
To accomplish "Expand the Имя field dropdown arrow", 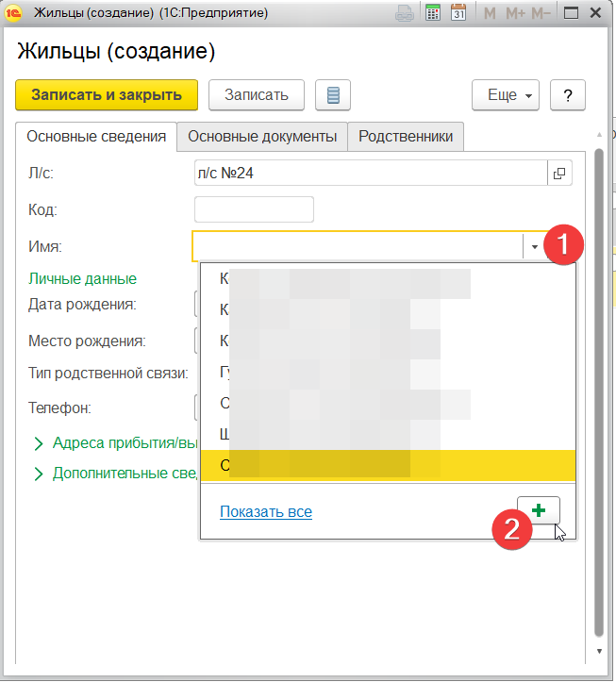I will click(x=534, y=246).
